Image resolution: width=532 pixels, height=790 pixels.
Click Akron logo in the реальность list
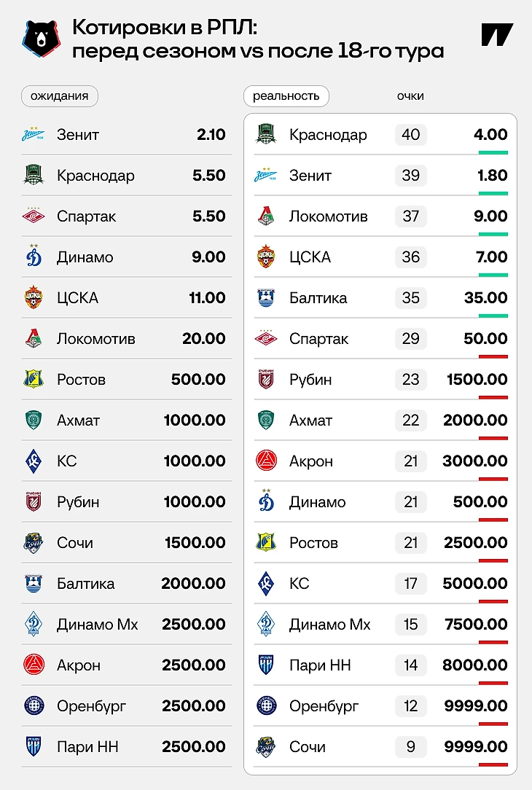(266, 461)
